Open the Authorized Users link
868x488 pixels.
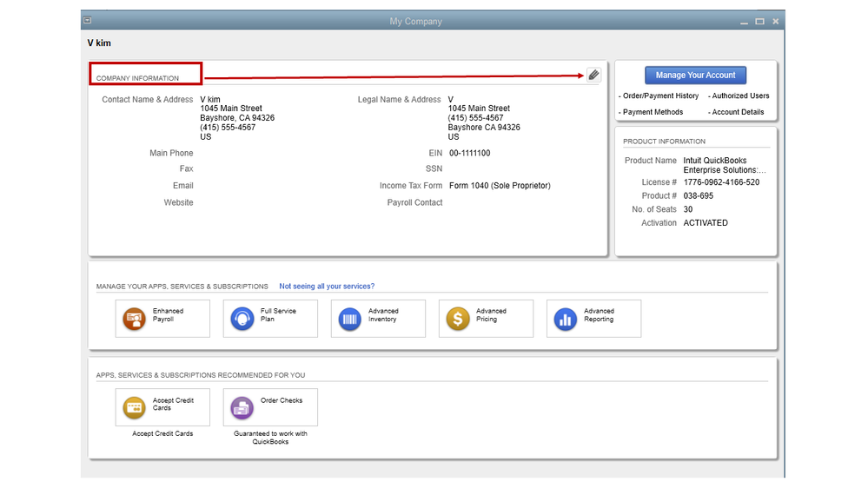point(739,96)
